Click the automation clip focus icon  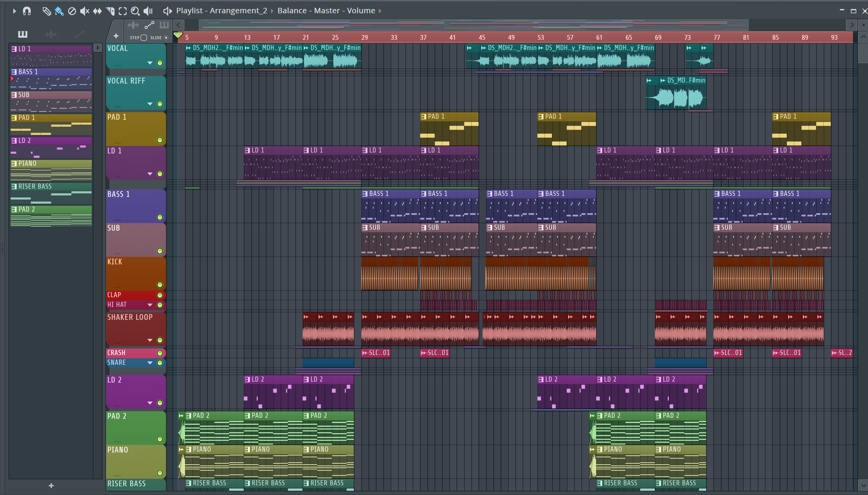[x=149, y=25]
